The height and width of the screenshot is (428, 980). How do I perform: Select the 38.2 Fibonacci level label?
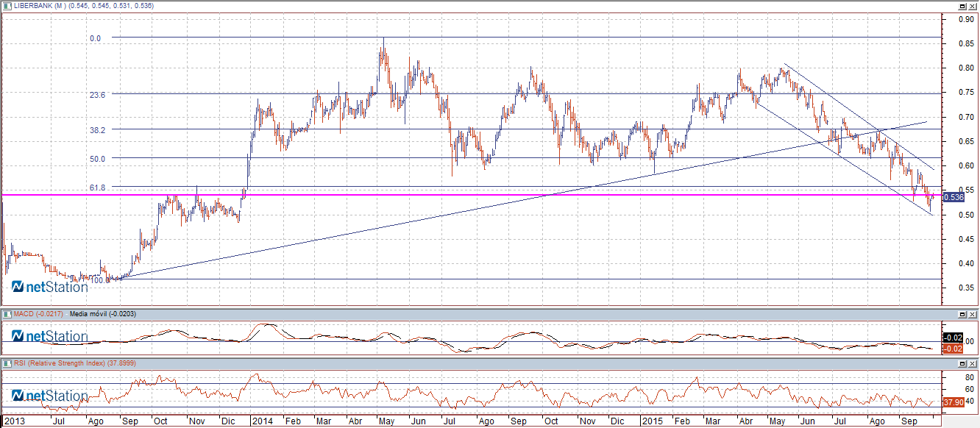(97, 129)
